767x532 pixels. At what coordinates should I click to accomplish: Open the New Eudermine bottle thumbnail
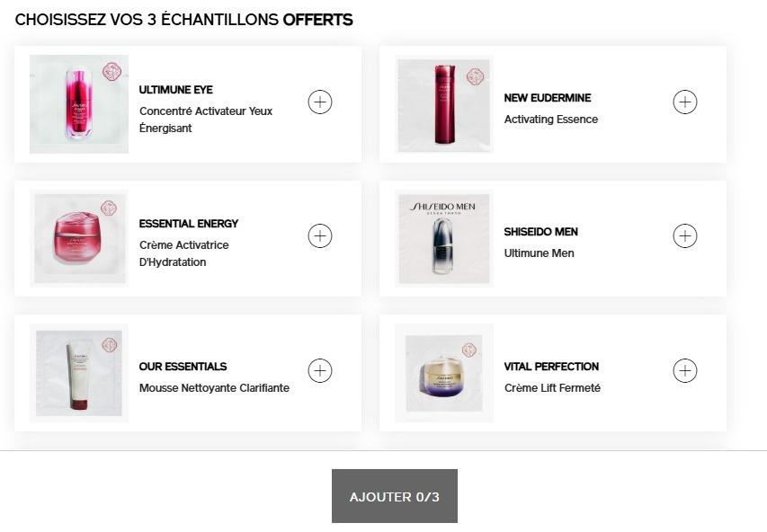[x=444, y=104]
